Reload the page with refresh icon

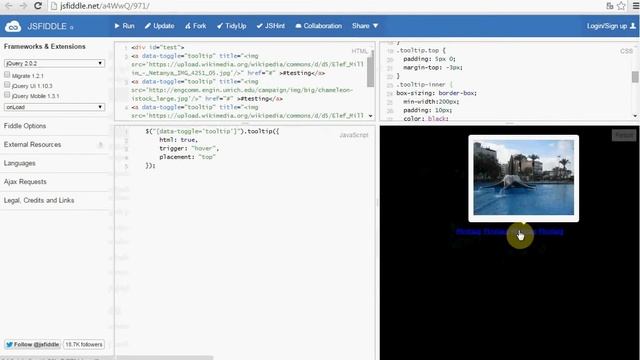click(x=38, y=6)
